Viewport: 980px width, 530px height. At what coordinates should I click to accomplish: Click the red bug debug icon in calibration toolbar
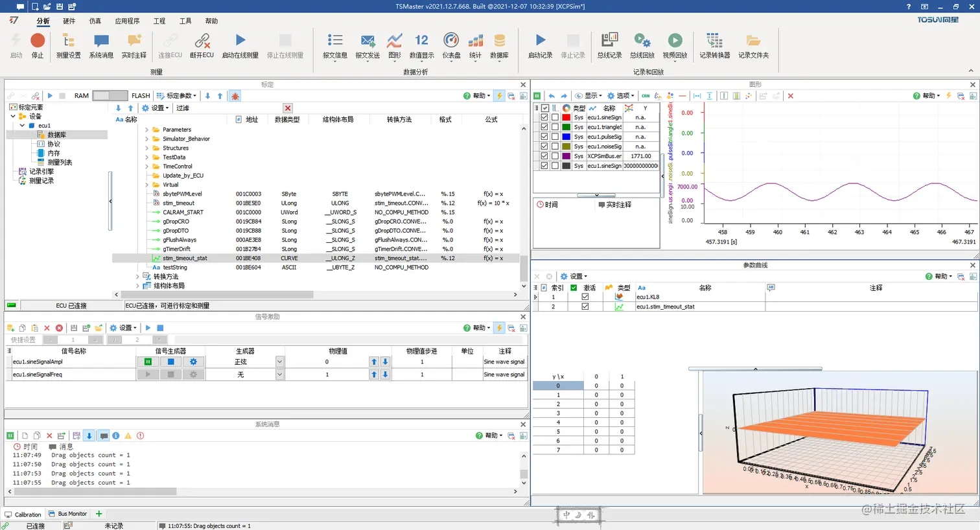[235, 96]
